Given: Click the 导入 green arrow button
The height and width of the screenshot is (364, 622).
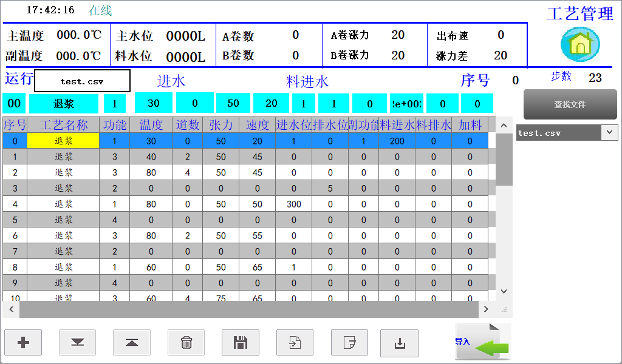Looking at the screenshot, I should [x=483, y=343].
